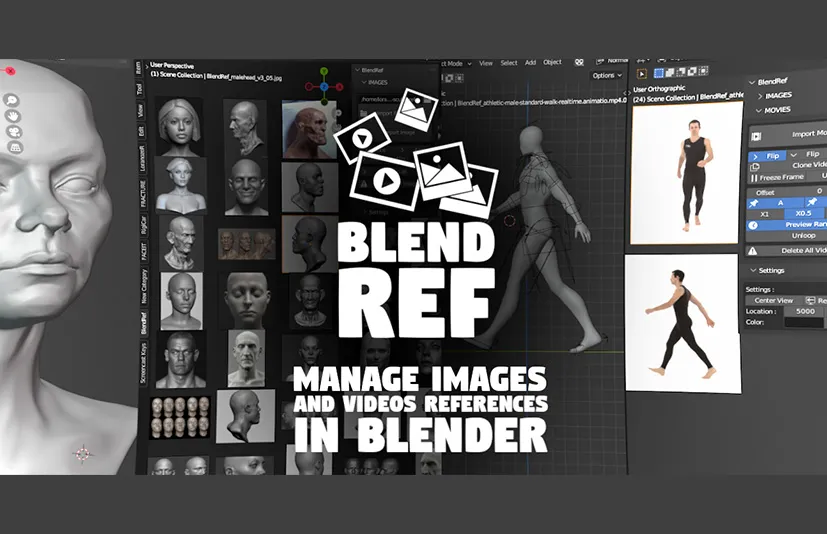This screenshot has width=827, height=534.
Task: Switch perspective/orthographic grid icon in head viewport
Action: (15, 147)
